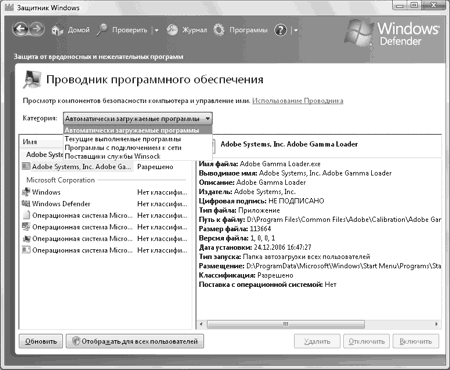Screen dimensions: 450x370
Task: Go back with the Back arrow button
Action: (20, 29)
